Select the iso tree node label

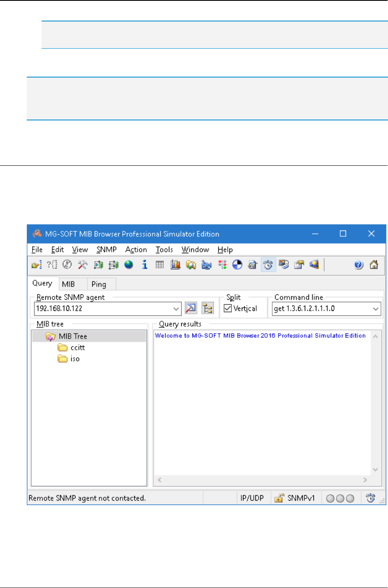[x=75, y=359]
